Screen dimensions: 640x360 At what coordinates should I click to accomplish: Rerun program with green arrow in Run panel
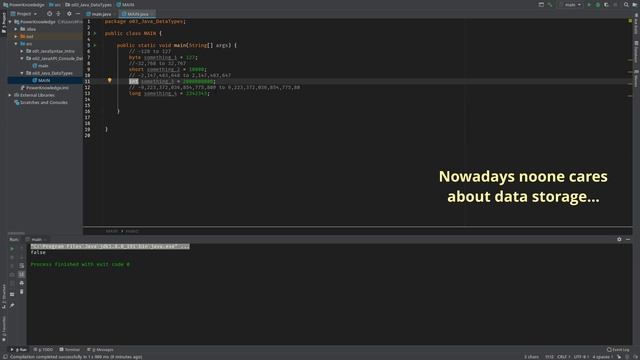[x=12, y=249]
